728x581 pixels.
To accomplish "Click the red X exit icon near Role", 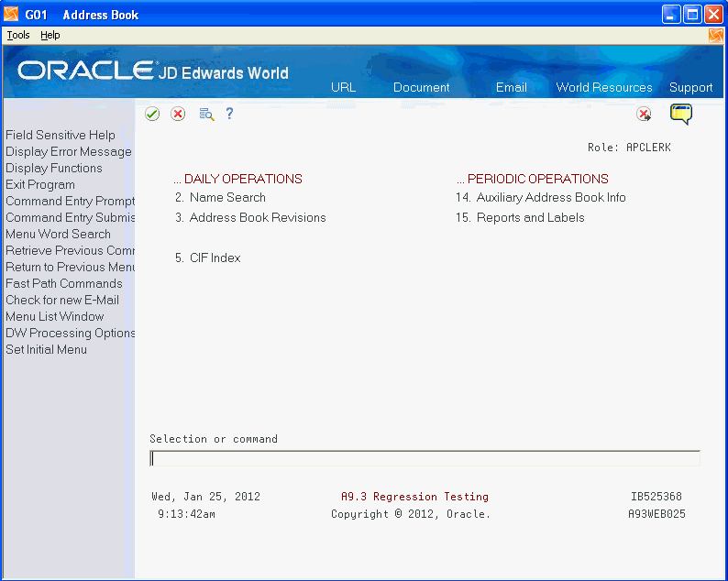I will tap(644, 114).
